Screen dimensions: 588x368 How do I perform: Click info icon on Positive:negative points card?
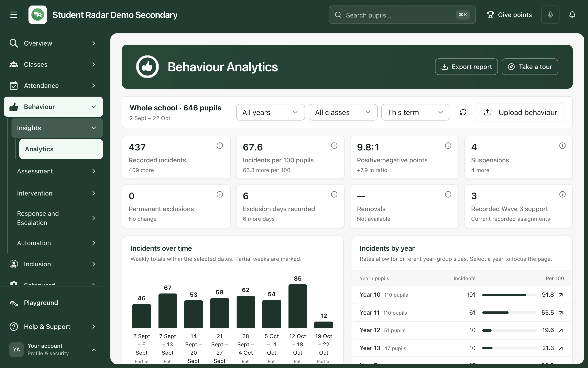pos(448,146)
